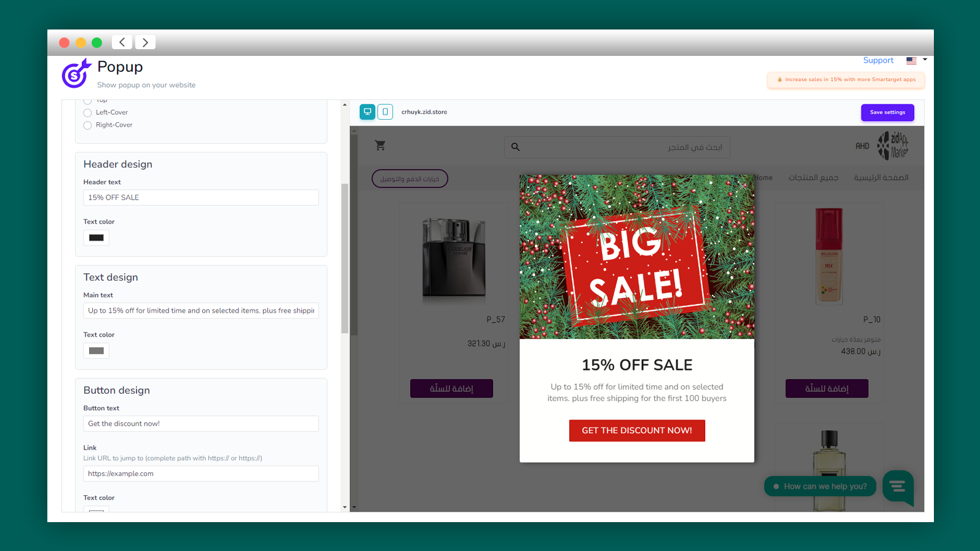Image resolution: width=980 pixels, height=551 pixels.
Task: Select the Top position radio option
Action: tap(87, 101)
